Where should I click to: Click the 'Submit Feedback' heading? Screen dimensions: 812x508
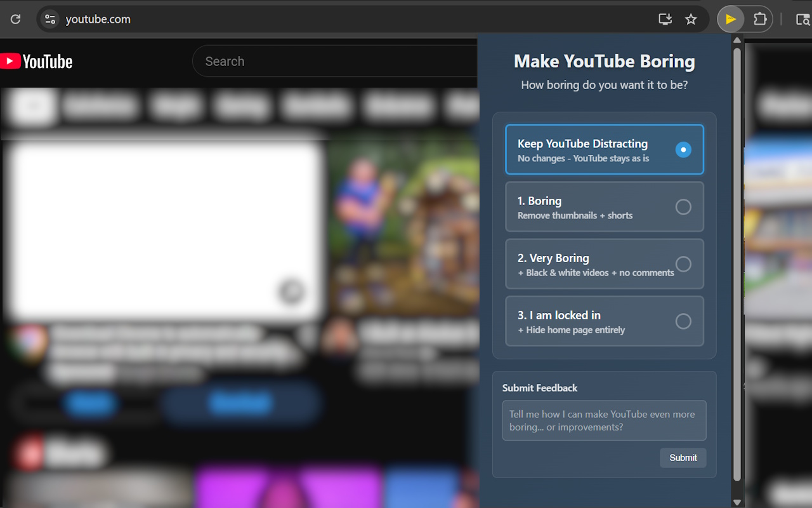(540, 388)
